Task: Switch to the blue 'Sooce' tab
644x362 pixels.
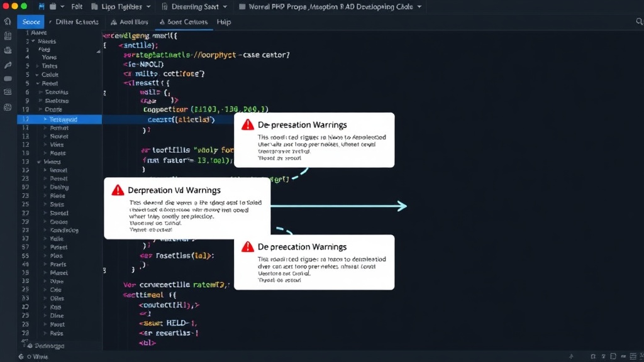Action: coord(31,22)
